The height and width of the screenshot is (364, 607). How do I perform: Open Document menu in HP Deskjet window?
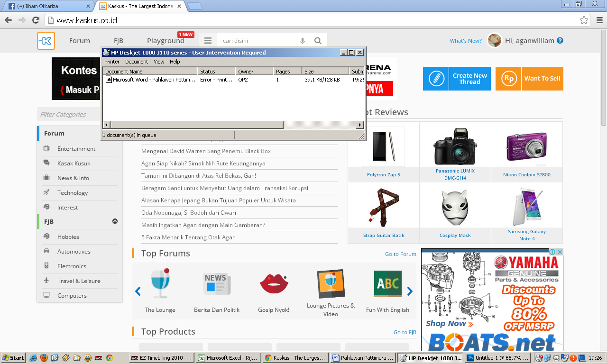(137, 62)
